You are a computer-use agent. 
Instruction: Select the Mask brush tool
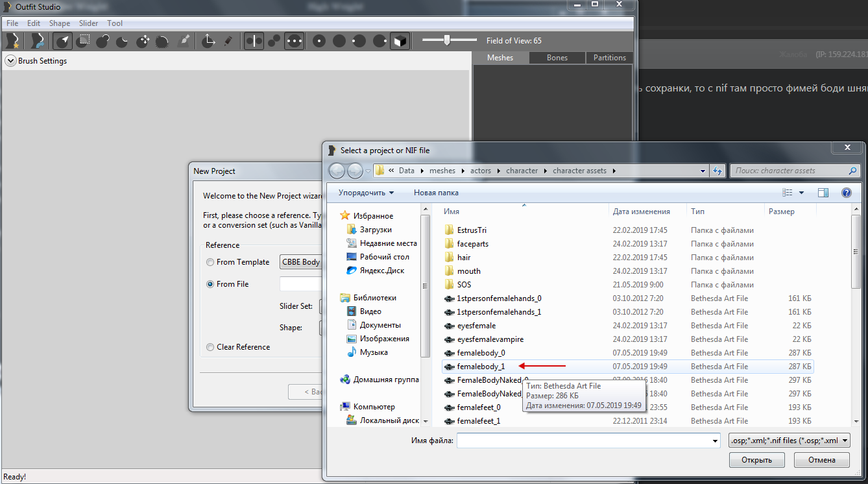[x=82, y=41]
